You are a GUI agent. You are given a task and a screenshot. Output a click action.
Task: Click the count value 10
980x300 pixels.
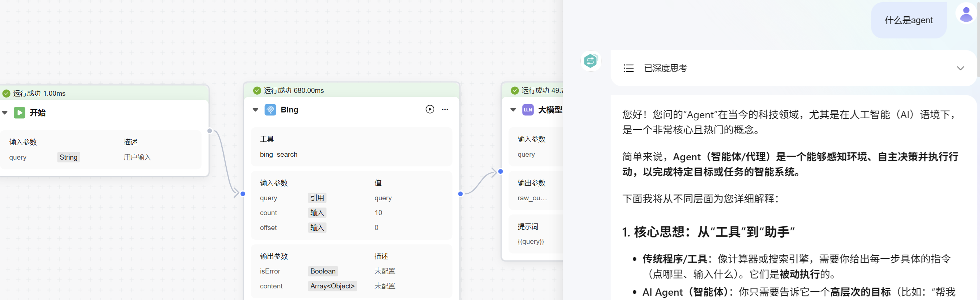tap(378, 213)
